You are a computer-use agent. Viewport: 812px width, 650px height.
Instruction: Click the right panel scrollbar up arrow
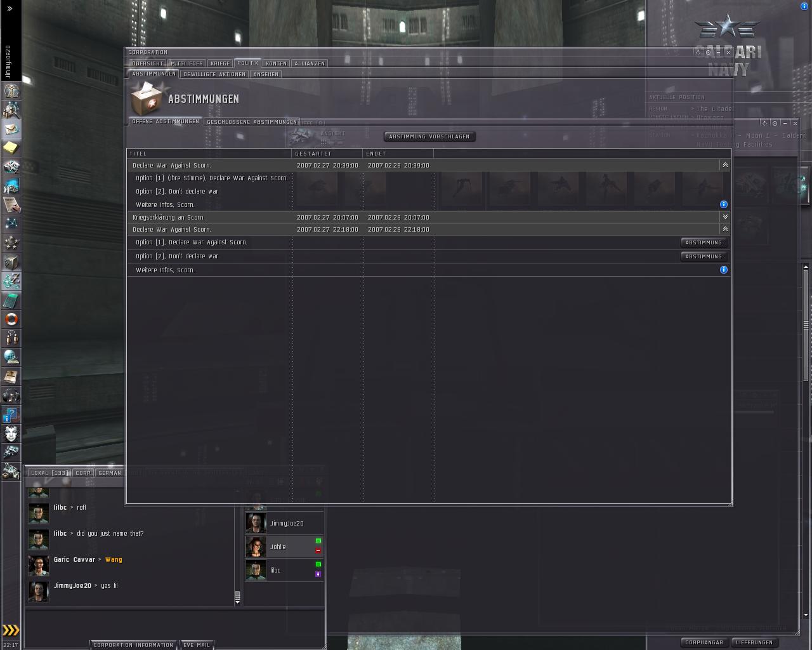click(806, 267)
